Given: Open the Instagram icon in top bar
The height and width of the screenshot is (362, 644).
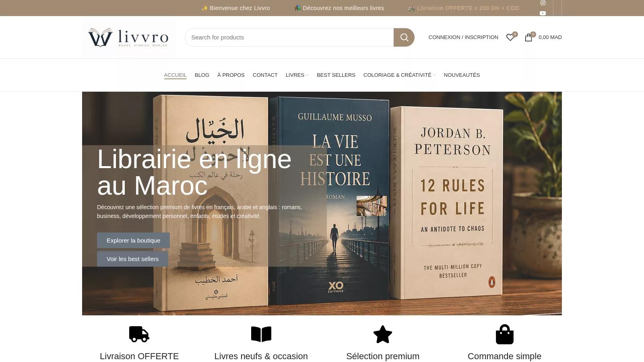Looking at the screenshot, I should 543,3.
